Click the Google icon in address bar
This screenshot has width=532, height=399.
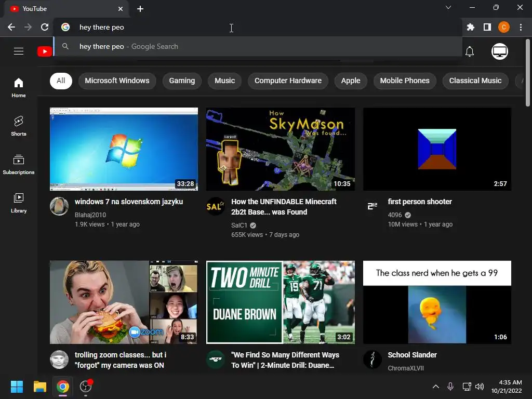click(65, 27)
